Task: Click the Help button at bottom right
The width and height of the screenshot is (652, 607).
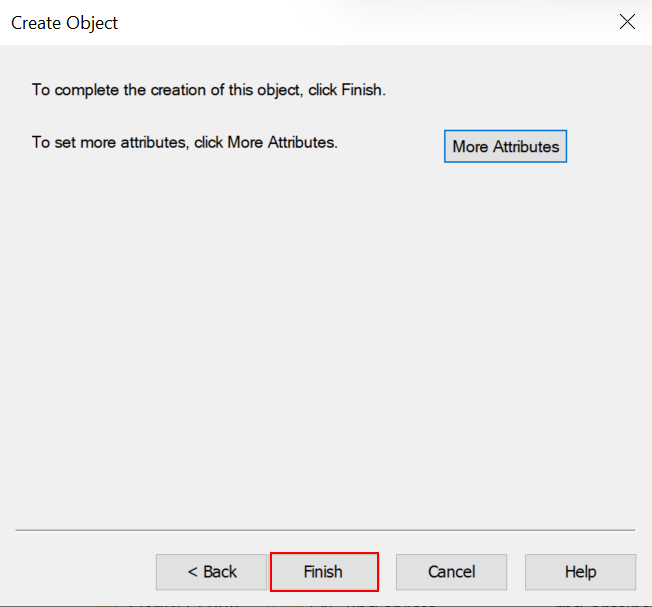Action: pos(580,572)
